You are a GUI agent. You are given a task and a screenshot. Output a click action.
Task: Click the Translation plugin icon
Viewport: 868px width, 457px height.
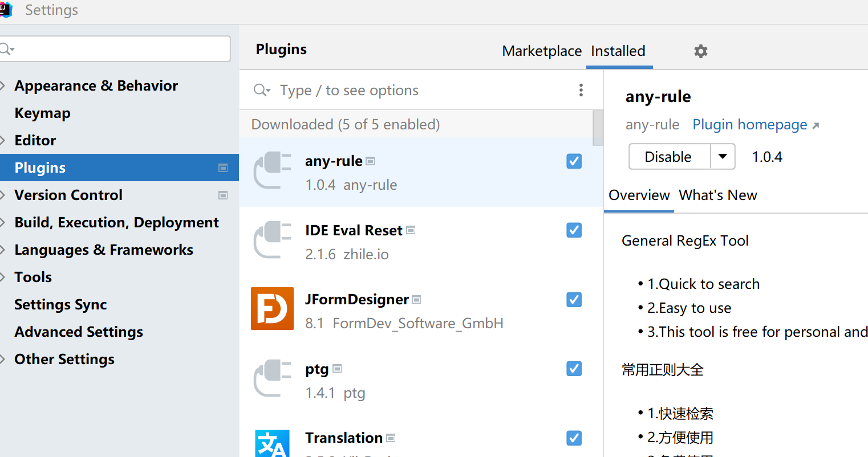[273, 443]
